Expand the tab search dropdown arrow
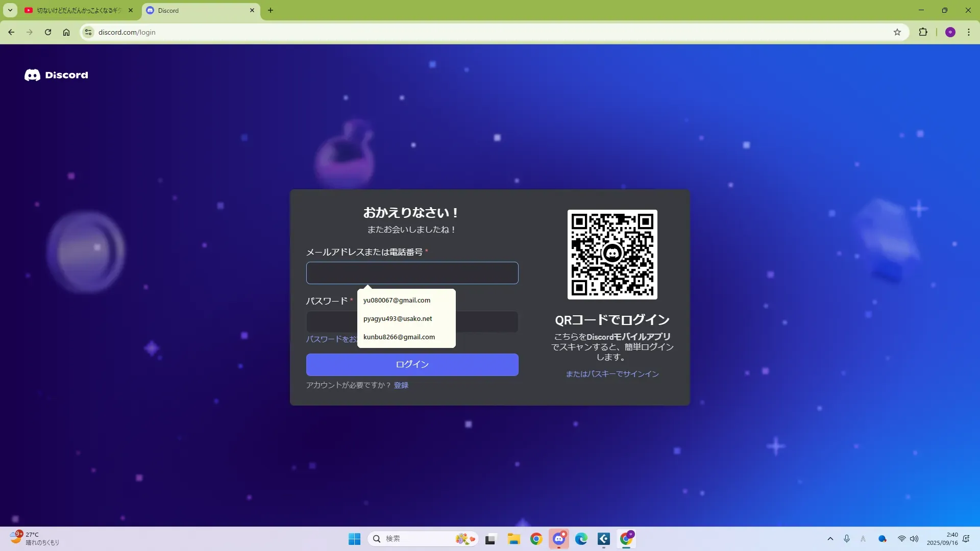The image size is (980, 551). click(10, 10)
